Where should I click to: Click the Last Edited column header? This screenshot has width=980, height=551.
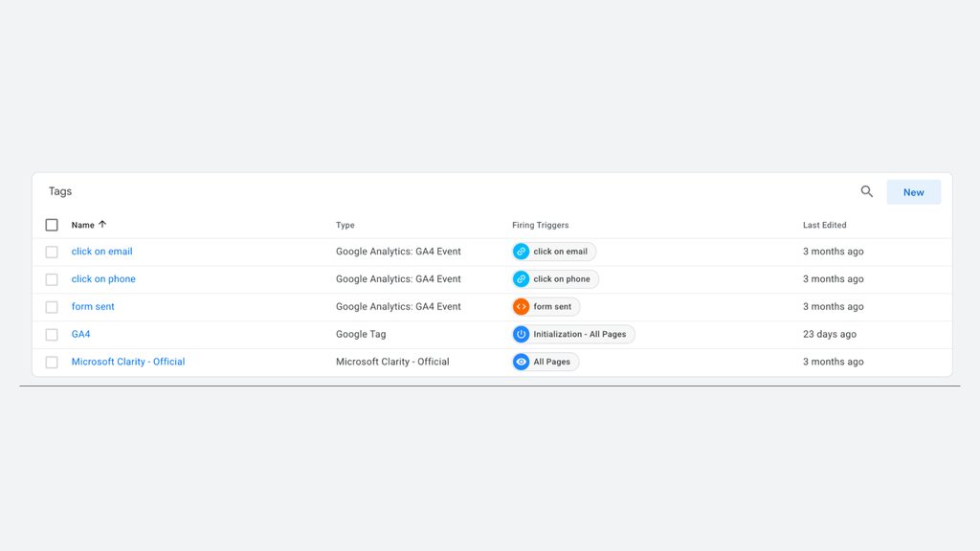click(x=824, y=225)
